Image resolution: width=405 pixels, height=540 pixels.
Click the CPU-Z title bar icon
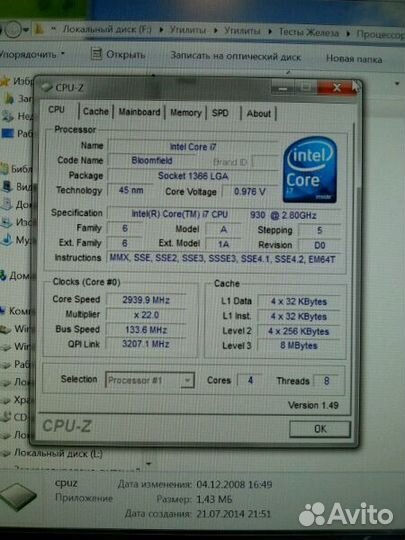coord(47,87)
